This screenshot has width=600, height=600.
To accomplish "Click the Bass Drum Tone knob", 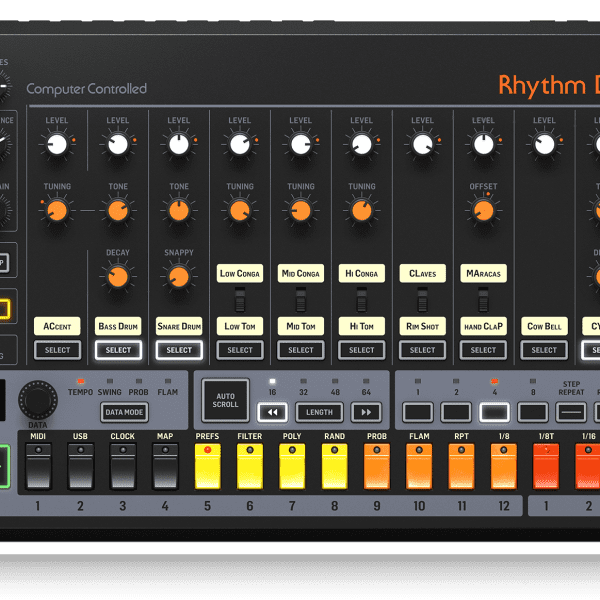I will tap(118, 211).
